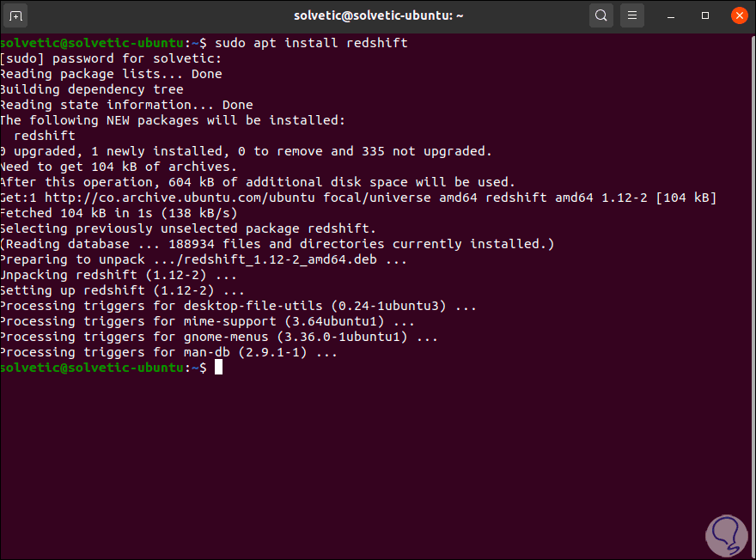Click '0 upgraded, 1 newly installed' line

pos(246,151)
